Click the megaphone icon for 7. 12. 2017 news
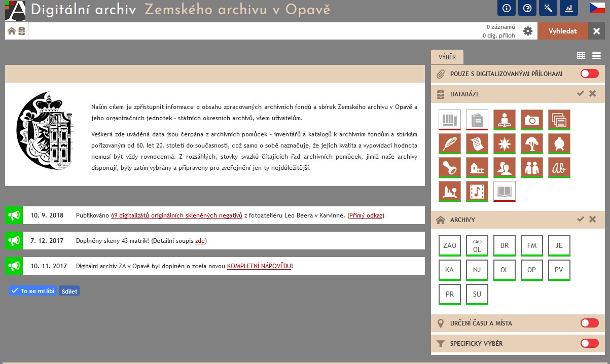This screenshot has height=364, width=610. tap(14, 241)
